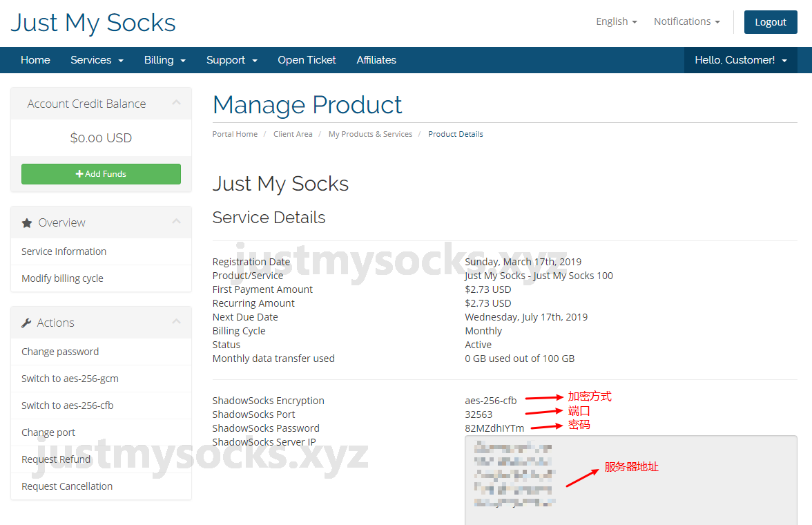Click the star icon beside Overview
This screenshot has height=525, width=812.
(26, 223)
